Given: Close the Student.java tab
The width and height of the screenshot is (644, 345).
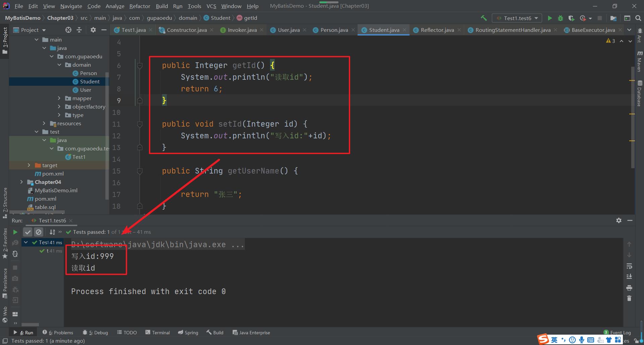Looking at the screenshot, I should (405, 30).
